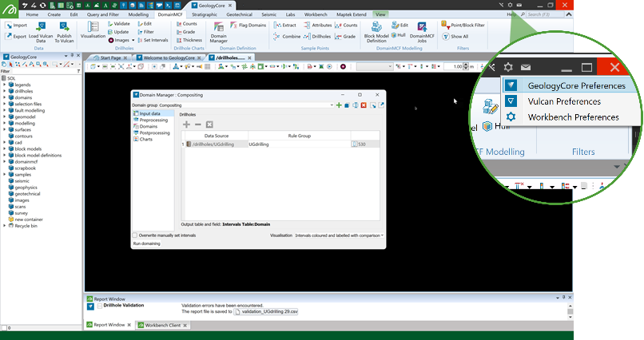This screenshot has width=644, height=340.
Task: Close the Welcome to GeologyCore tab
Action: [199, 57]
